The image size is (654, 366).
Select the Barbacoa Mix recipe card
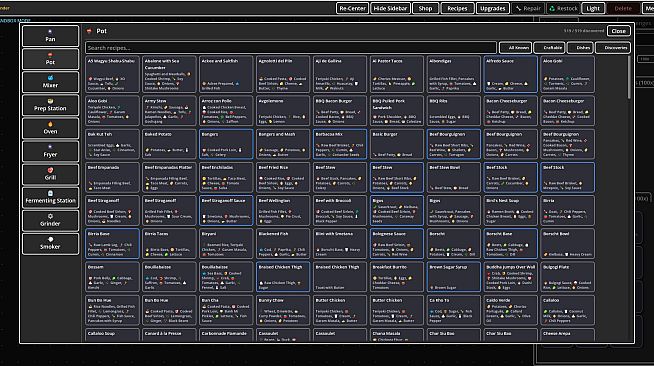pos(340,144)
